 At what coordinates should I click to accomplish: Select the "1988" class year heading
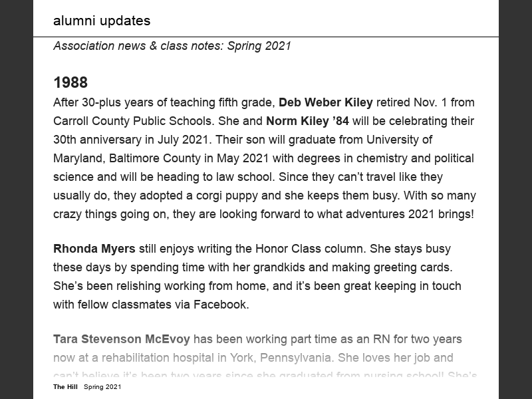tap(70, 82)
